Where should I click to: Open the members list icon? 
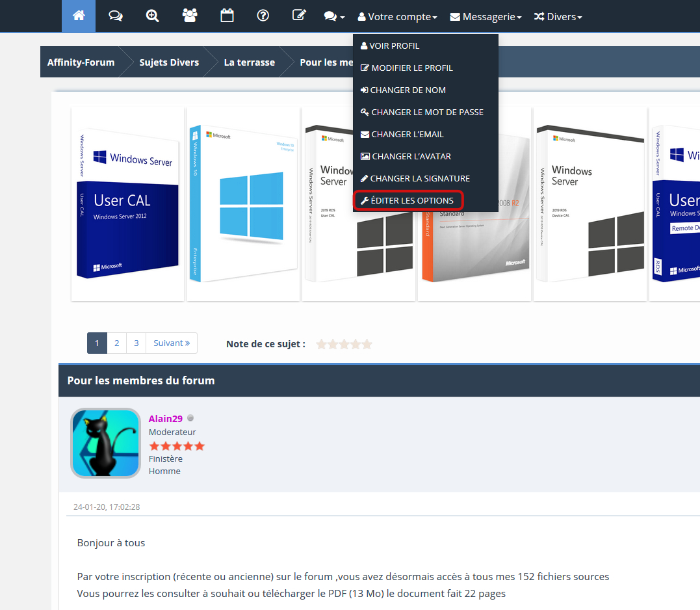tap(190, 16)
